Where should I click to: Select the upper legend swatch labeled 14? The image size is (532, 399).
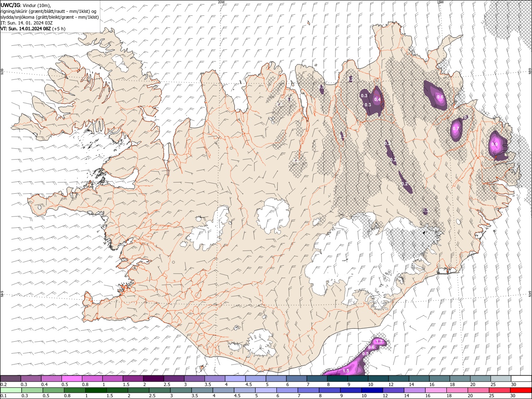pyautogui.click(x=419, y=378)
